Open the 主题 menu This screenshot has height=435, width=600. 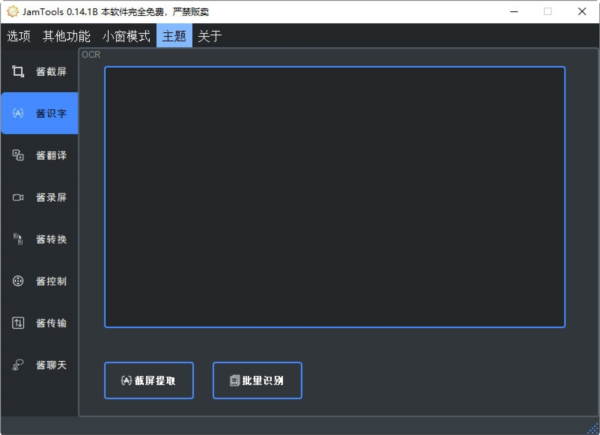[174, 36]
